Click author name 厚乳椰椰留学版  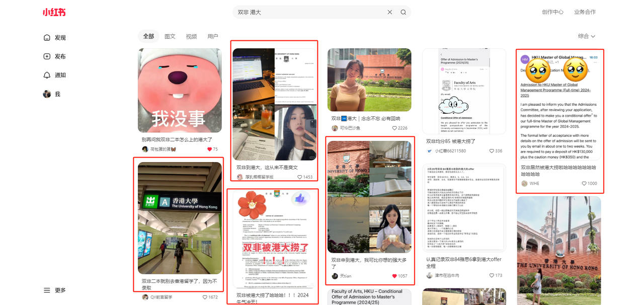[x=260, y=177]
